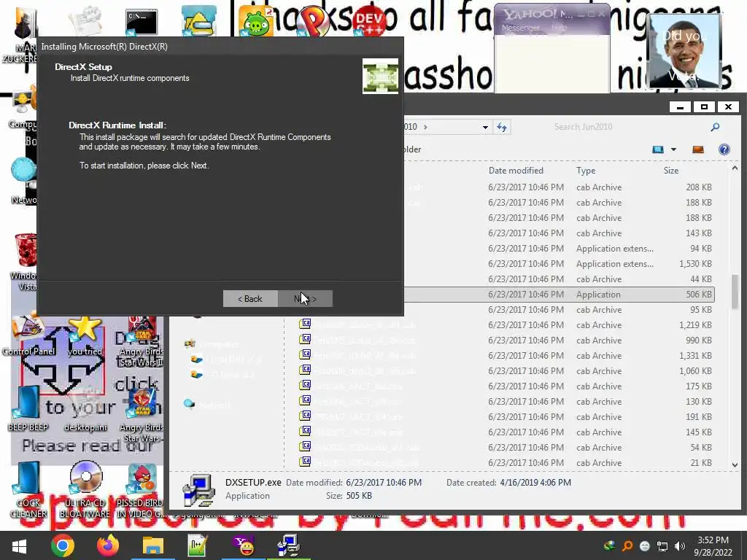Open the Recycle Bin desktop icon

[25, 261]
